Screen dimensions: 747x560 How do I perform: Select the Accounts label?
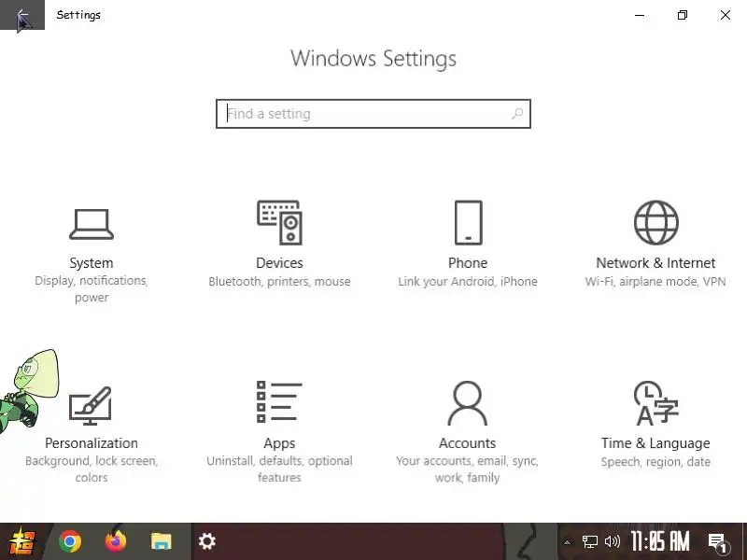tap(468, 443)
